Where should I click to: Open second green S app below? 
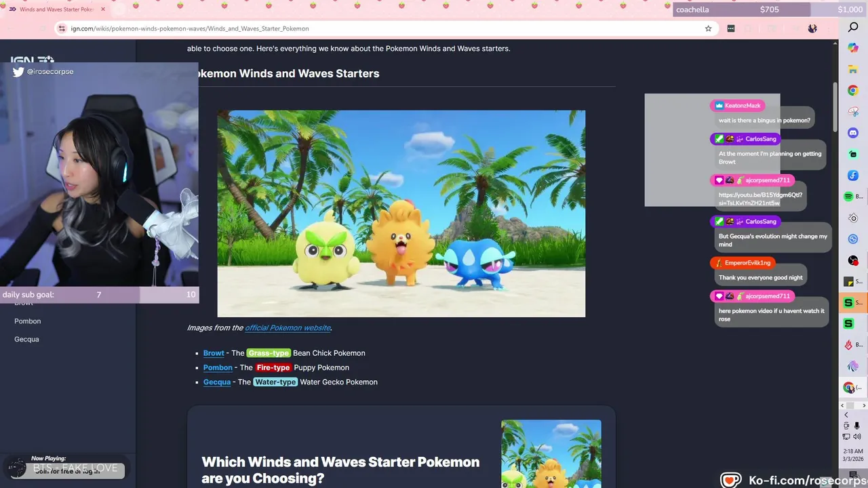(848, 324)
